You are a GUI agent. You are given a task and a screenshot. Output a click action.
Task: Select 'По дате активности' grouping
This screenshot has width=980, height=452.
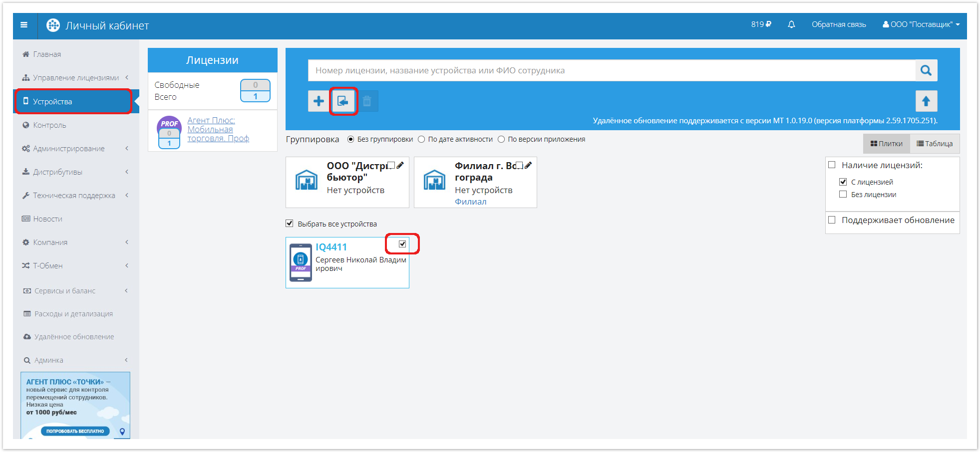pyautogui.click(x=421, y=139)
